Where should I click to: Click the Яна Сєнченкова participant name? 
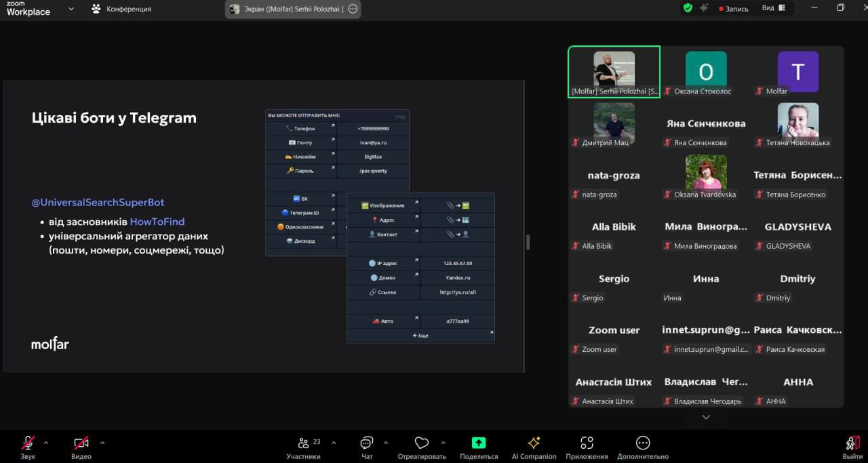[x=706, y=123]
